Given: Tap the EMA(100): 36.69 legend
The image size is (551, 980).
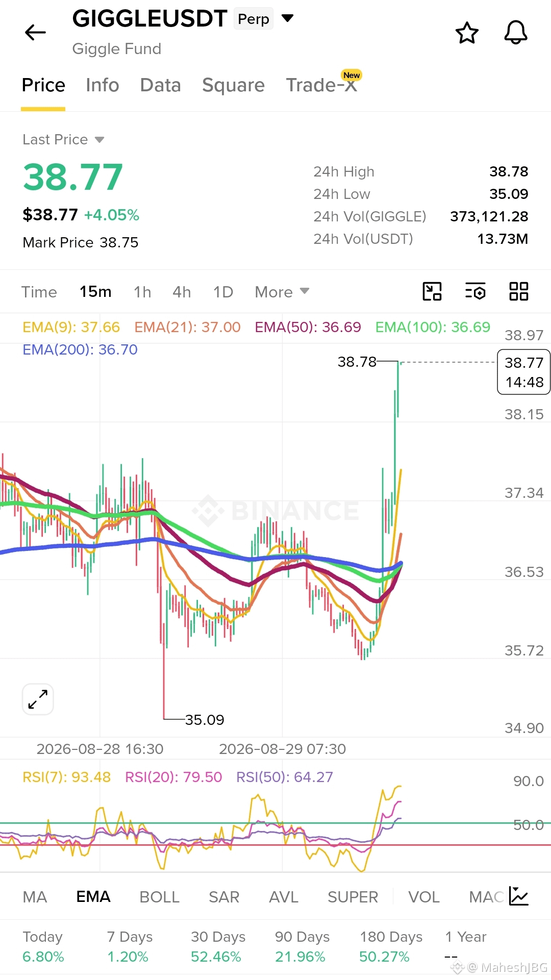Looking at the screenshot, I should [433, 327].
